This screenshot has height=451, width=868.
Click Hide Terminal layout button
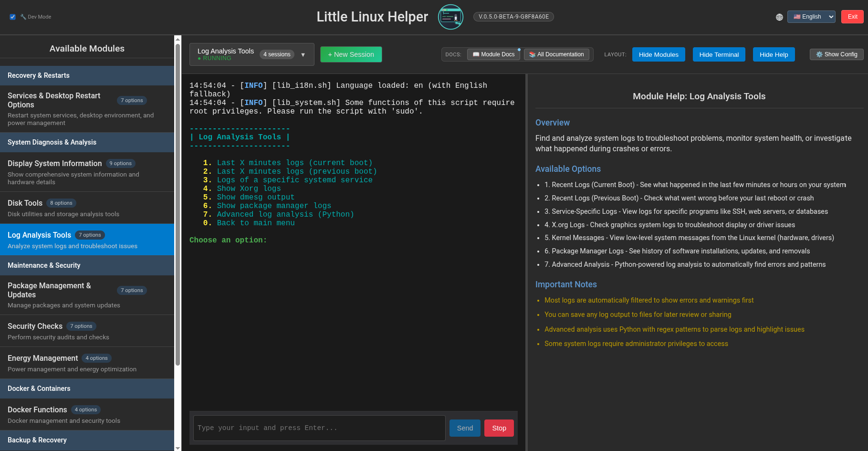point(719,54)
